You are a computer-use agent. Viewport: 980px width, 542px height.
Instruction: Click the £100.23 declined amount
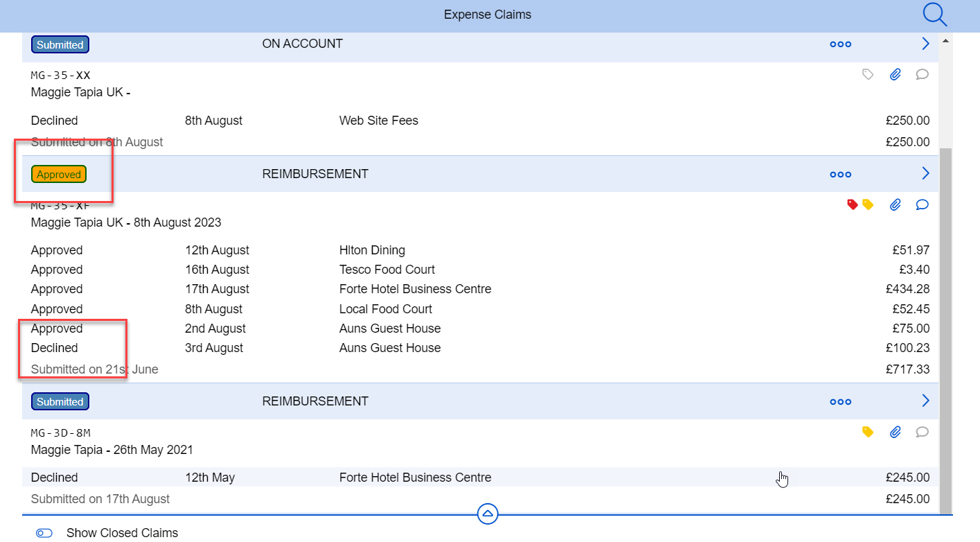(x=907, y=348)
